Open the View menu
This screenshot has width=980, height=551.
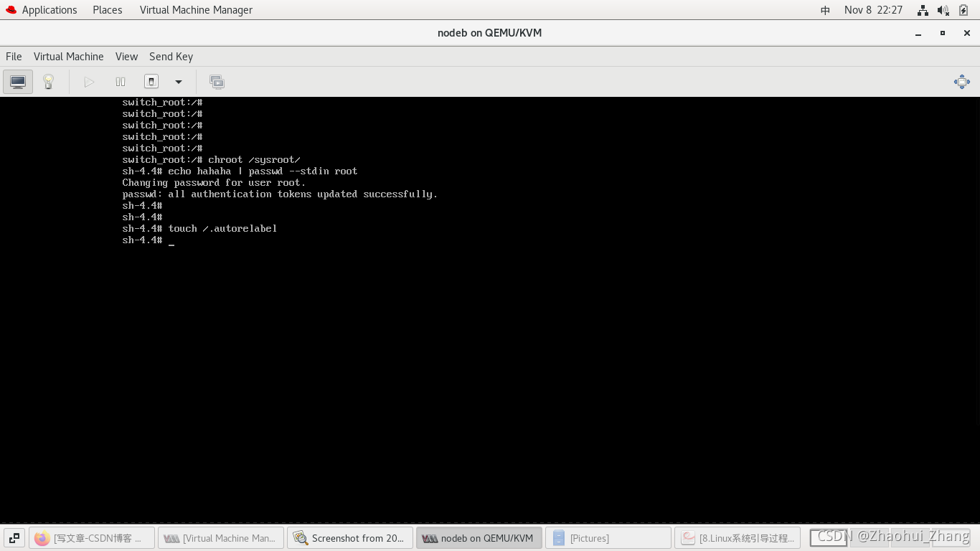click(x=126, y=57)
